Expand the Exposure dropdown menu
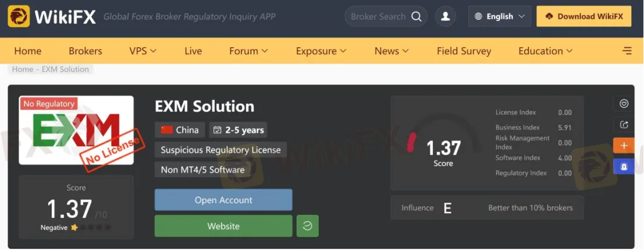The height and width of the screenshot is (250, 644). (321, 51)
